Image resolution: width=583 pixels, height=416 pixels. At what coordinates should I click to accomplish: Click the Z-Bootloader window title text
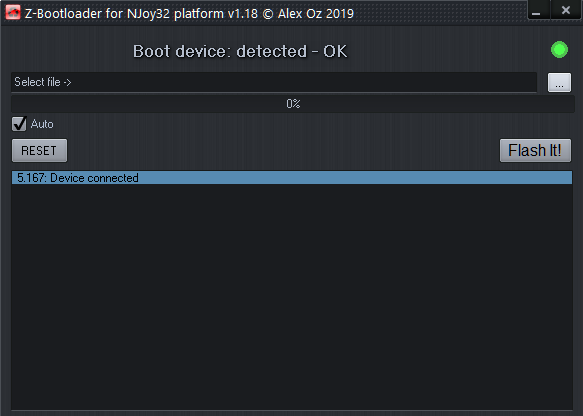click(189, 13)
